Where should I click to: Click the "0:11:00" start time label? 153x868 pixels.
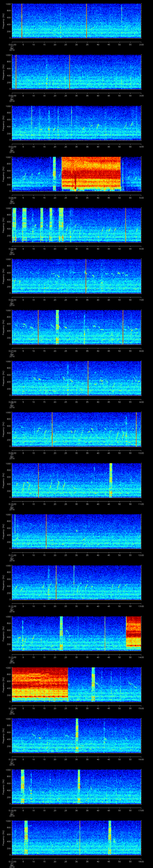(12, 555)
